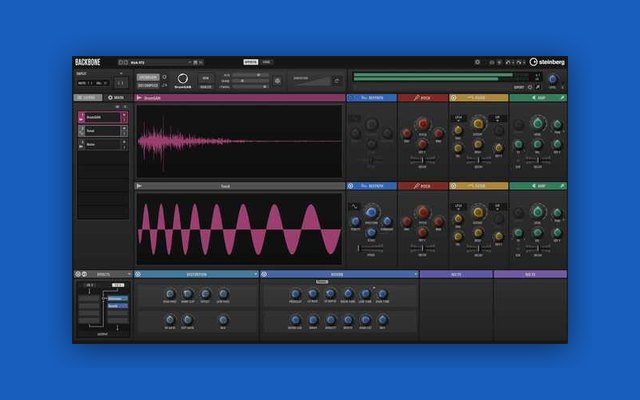Click the save preset icon

point(196,62)
